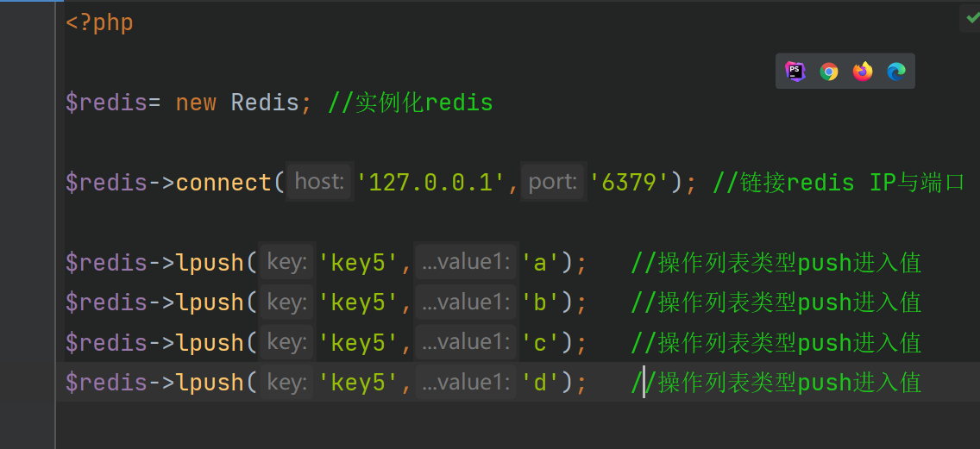This screenshot has width=980, height=449.
Task: Click 'key5' on the line with 'b'
Action: (x=359, y=302)
